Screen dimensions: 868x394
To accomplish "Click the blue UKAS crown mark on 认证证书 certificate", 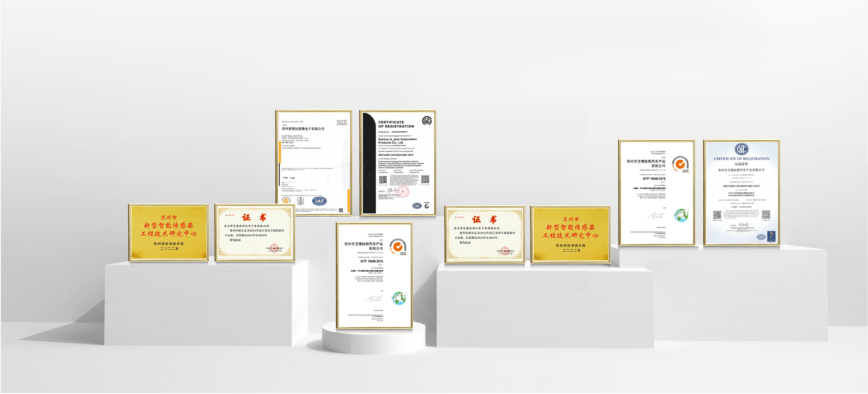I will (771, 236).
